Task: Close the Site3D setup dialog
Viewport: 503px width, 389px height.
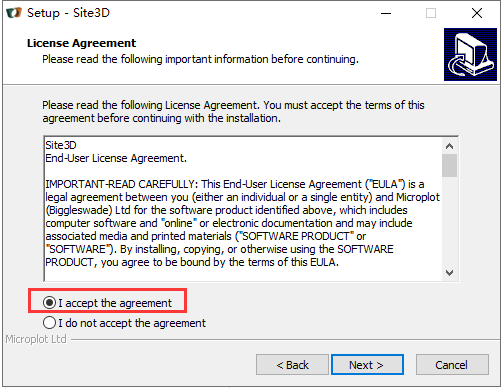Action: [x=477, y=13]
